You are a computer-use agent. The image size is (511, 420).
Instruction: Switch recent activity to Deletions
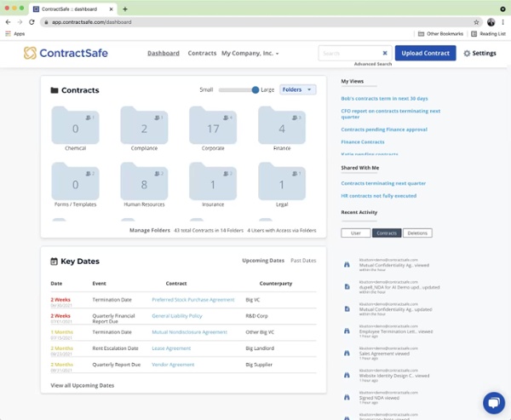pyautogui.click(x=417, y=233)
